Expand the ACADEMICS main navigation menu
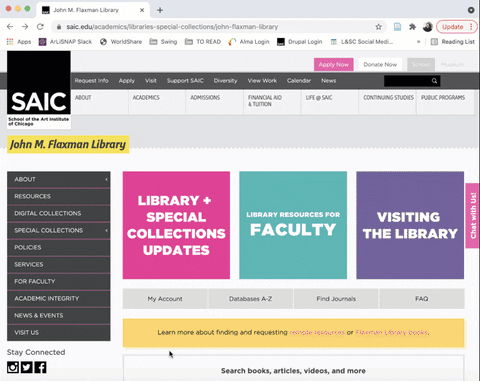The height and width of the screenshot is (381, 480). pos(157,102)
